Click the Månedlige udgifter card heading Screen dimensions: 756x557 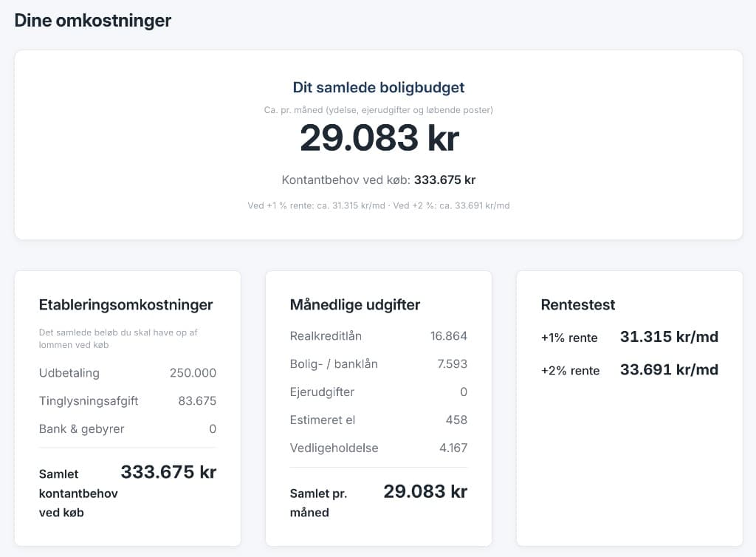tap(354, 304)
